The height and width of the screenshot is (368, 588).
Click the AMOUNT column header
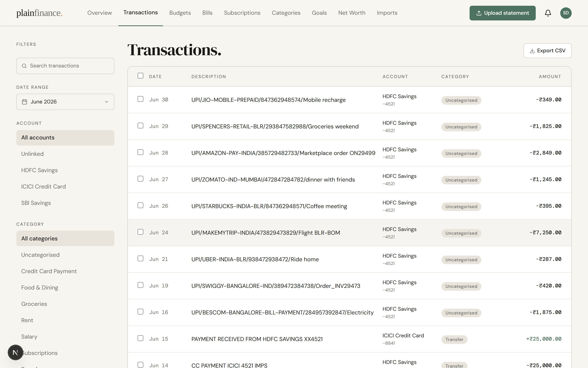click(x=550, y=77)
